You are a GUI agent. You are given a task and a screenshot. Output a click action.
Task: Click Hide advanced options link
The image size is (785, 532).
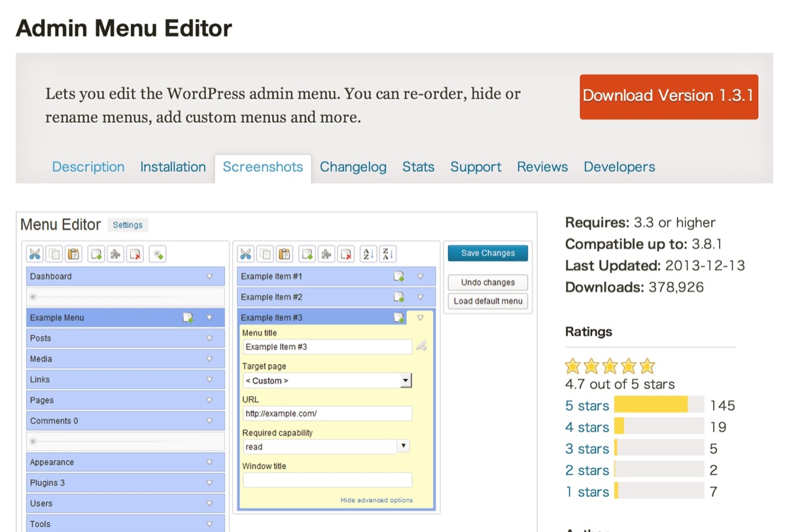377,500
